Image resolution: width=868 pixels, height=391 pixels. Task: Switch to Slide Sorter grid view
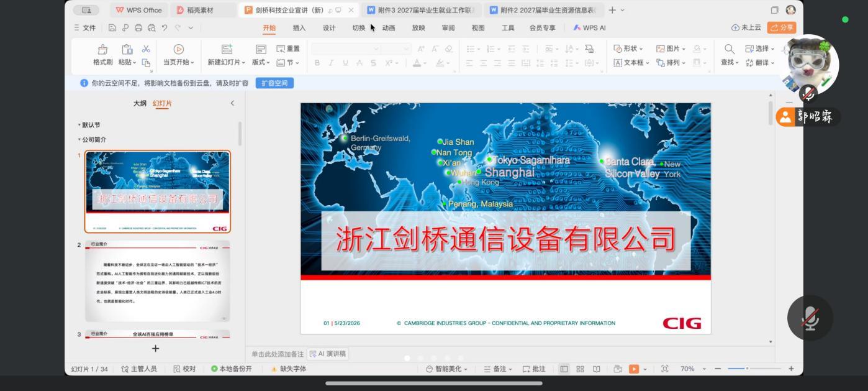580,369
